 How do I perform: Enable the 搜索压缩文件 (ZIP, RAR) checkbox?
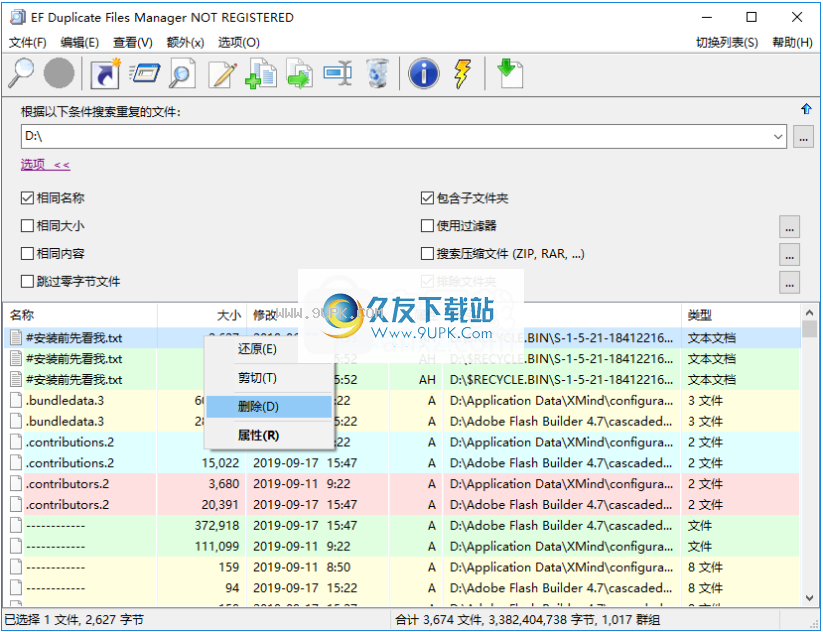pos(427,254)
